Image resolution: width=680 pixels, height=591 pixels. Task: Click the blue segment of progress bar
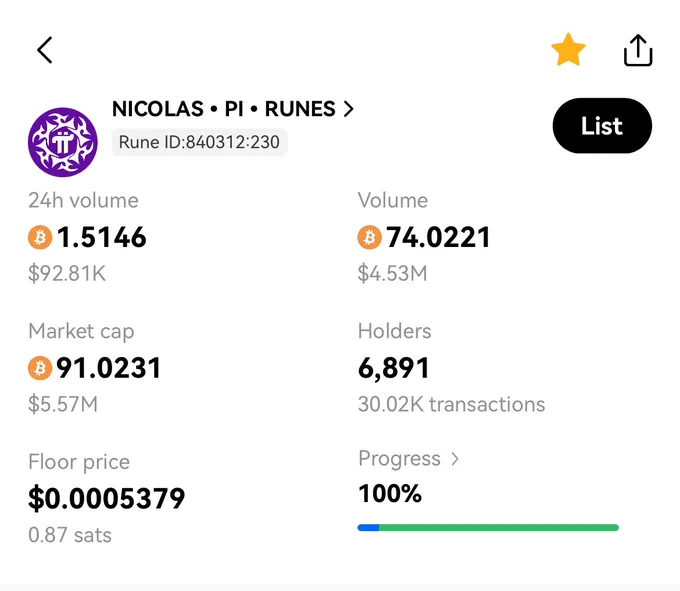coord(368,528)
